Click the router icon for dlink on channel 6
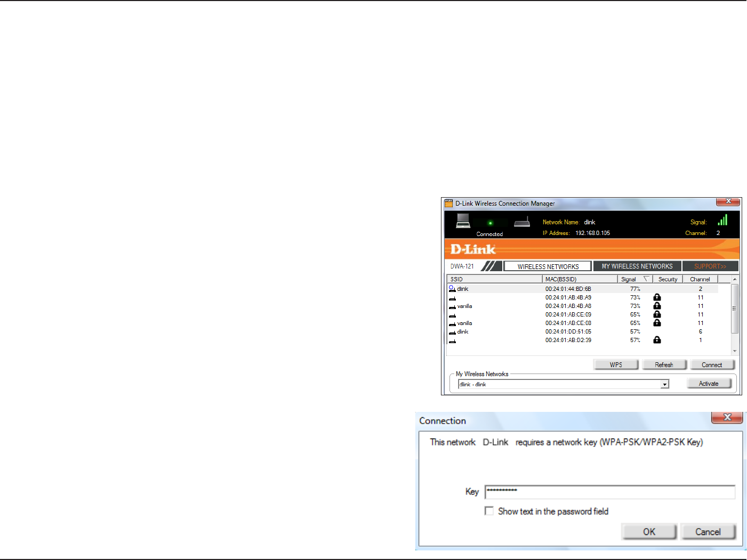Image resolution: width=747 pixels, height=560 pixels. tap(452, 332)
